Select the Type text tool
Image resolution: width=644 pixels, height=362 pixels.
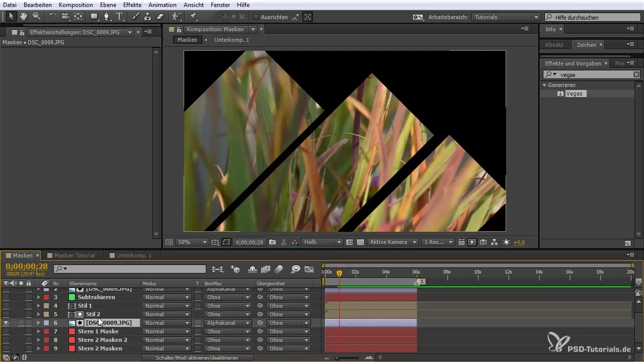click(x=119, y=17)
